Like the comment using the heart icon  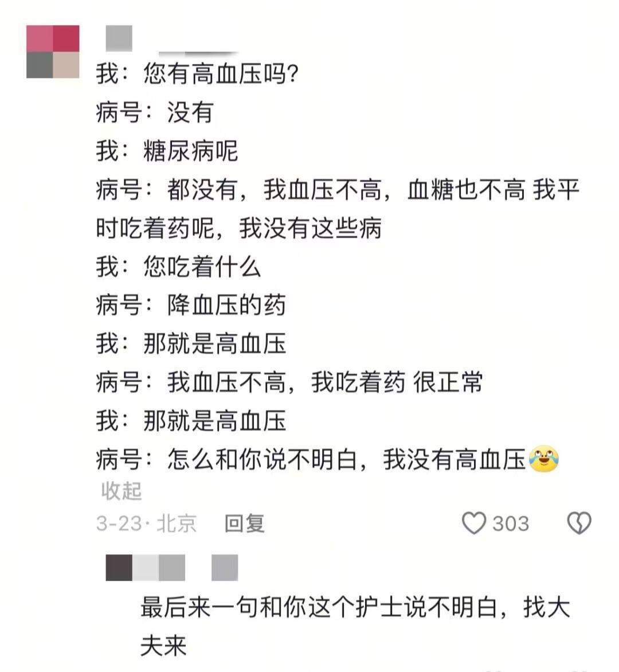pos(474,523)
